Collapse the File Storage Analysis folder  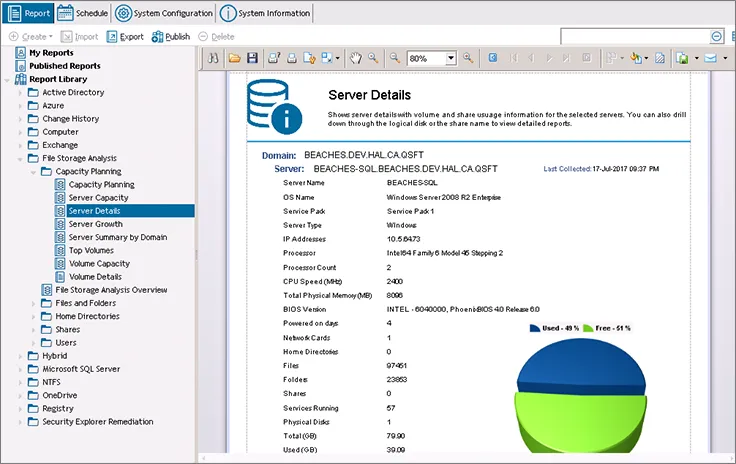pos(20,159)
